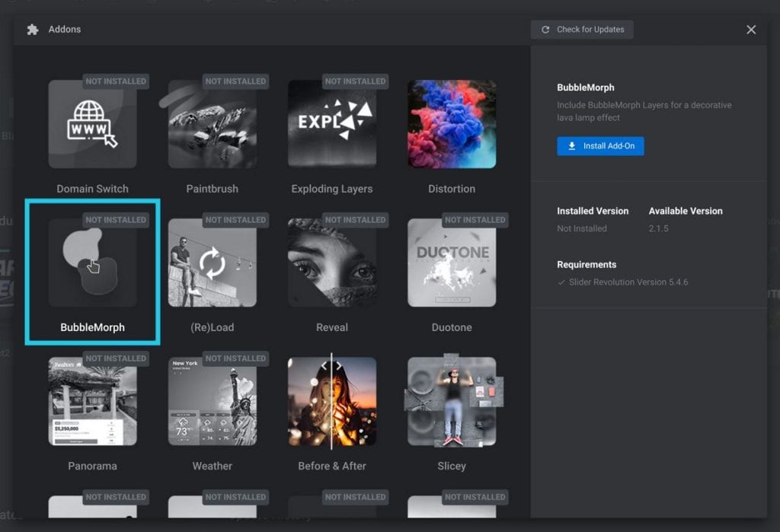
Task: Click the Addons dialog title text
Action: [x=65, y=30]
